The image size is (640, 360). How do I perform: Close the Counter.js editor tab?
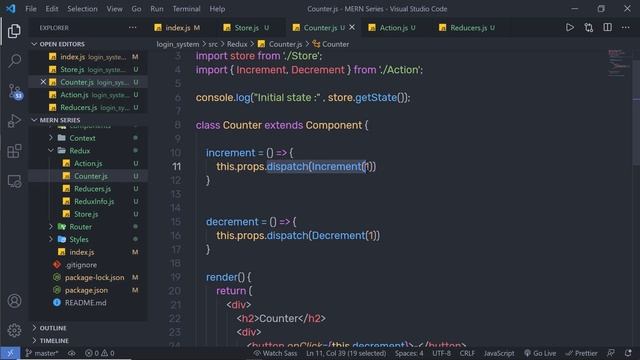coord(352,27)
